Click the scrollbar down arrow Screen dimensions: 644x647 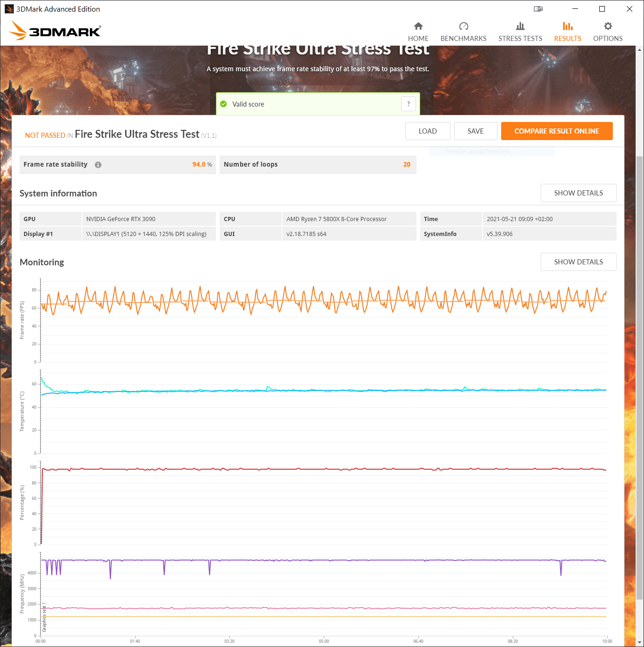coord(640,643)
